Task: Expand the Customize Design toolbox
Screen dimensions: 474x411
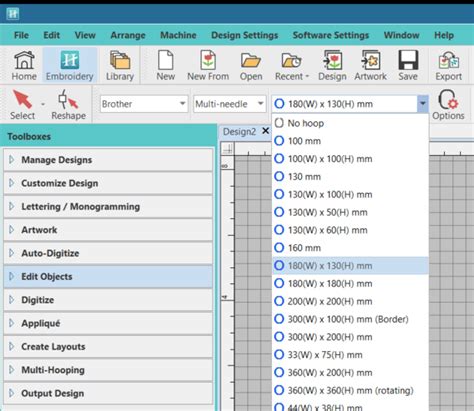Action: coord(108,183)
